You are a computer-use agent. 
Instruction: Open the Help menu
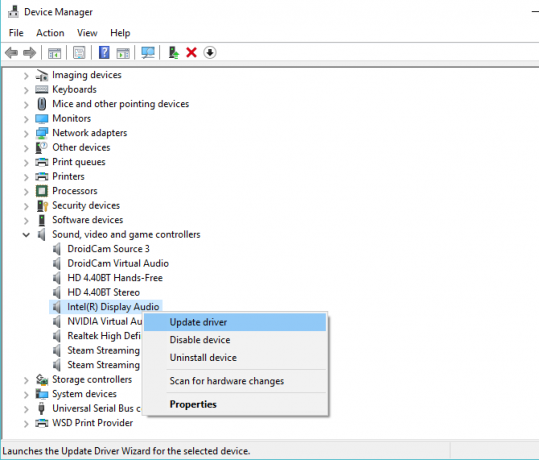(120, 33)
